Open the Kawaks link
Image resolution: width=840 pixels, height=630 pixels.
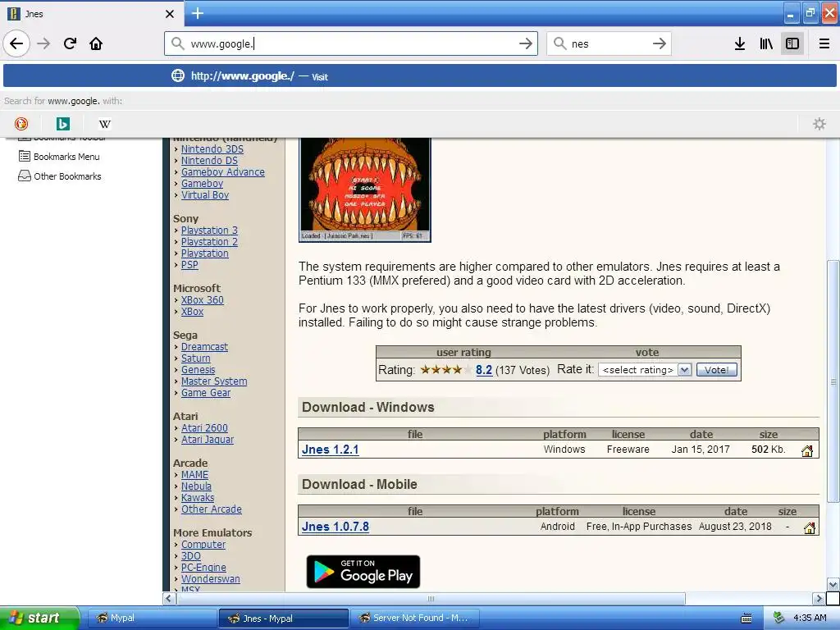tap(197, 498)
